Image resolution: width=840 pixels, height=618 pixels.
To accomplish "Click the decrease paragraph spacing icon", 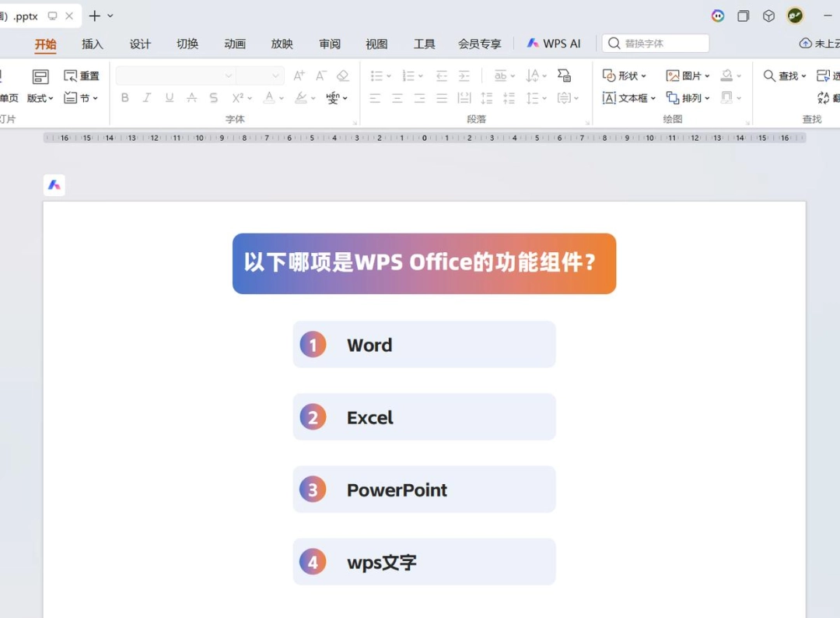I will [509, 97].
